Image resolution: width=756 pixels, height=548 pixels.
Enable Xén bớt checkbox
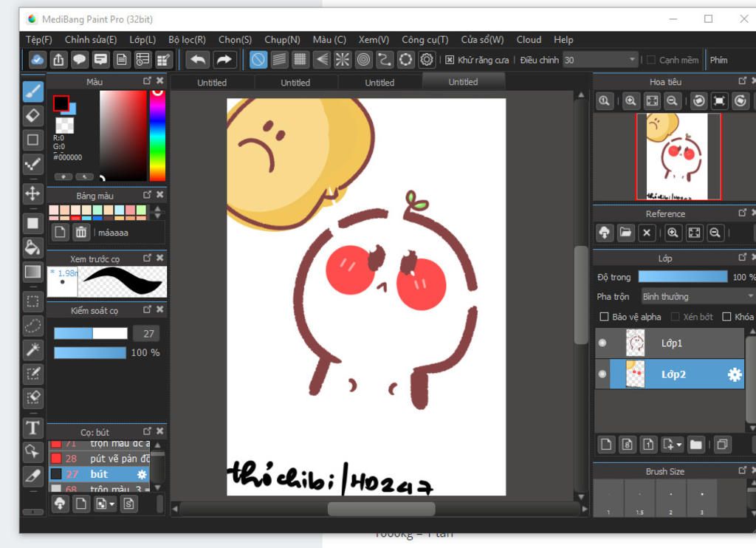tap(675, 316)
